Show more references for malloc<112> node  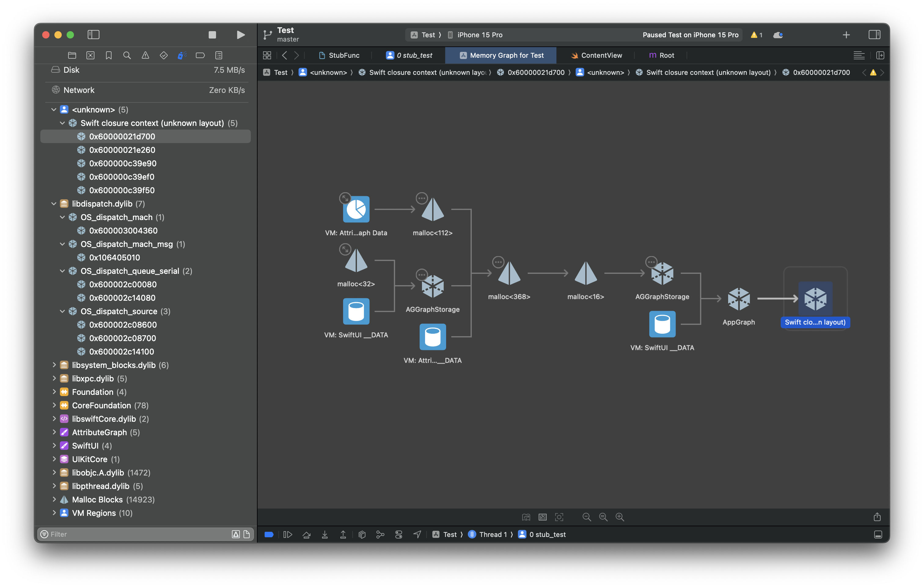(x=422, y=198)
